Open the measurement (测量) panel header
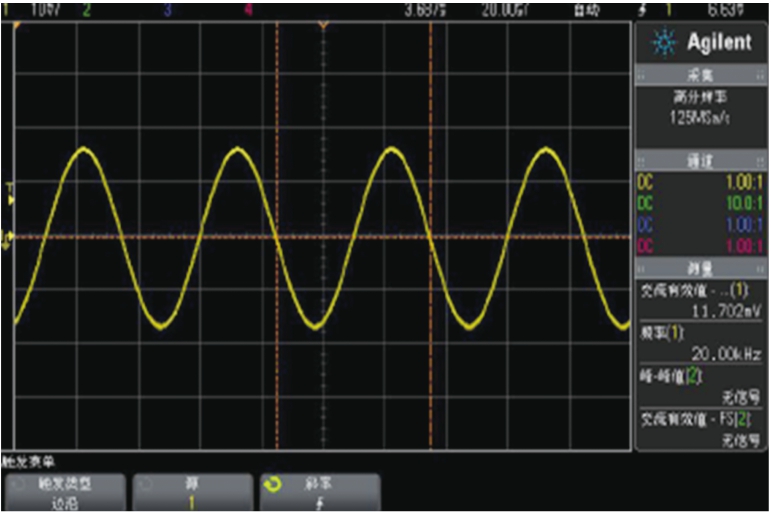The width and height of the screenshot is (771, 513). (x=700, y=267)
